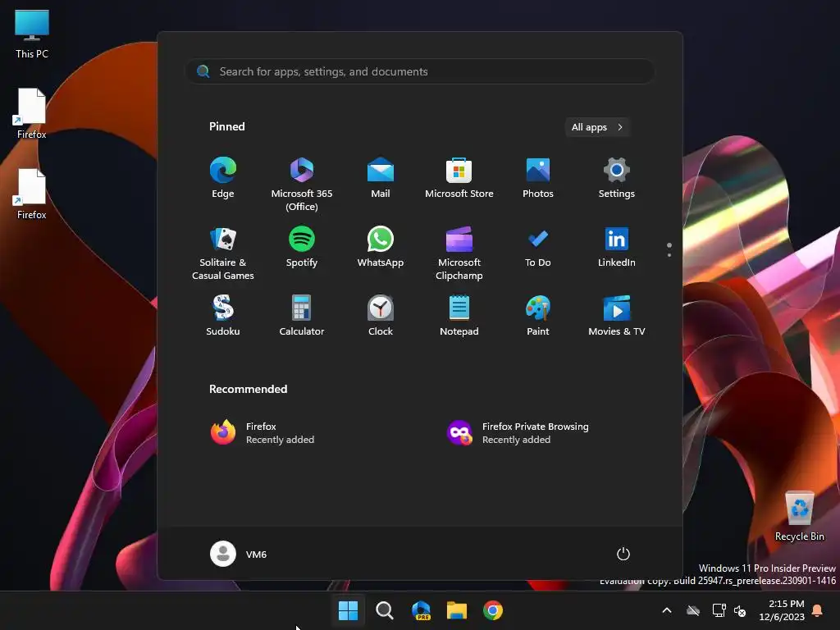Open the Mail app
This screenshot has width=840, height=630.
(x=381, y=178)
